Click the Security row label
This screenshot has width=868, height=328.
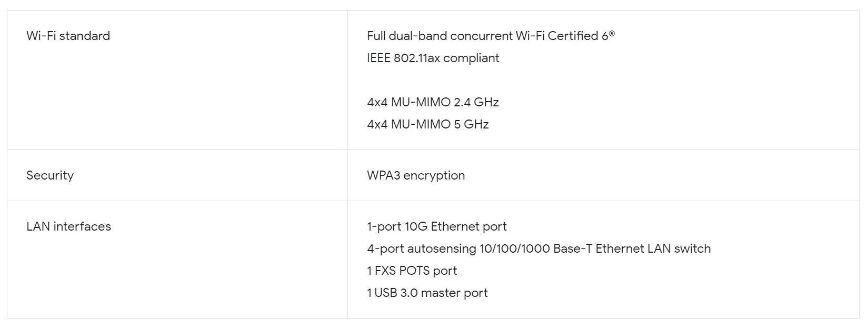50,175
